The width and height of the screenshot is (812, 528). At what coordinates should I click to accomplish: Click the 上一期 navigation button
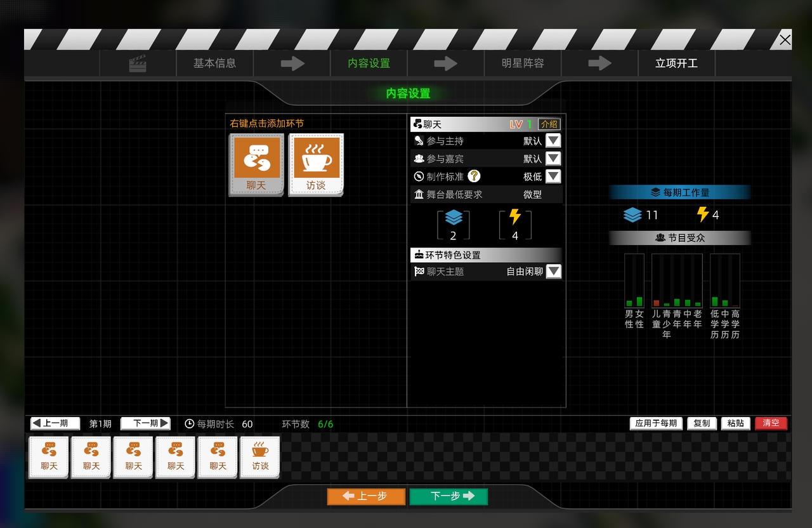[x=55, y=423]
